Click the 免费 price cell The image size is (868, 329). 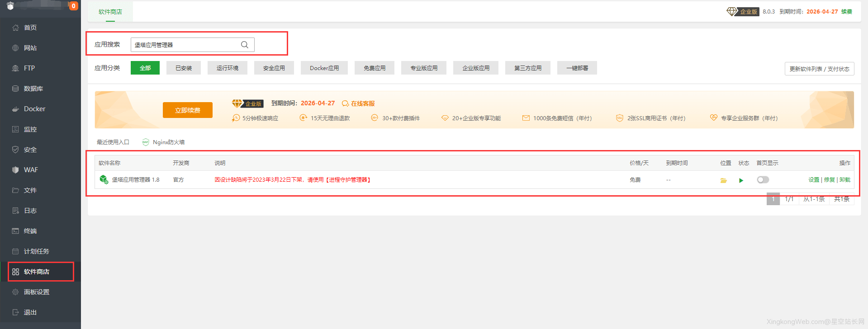635,179
